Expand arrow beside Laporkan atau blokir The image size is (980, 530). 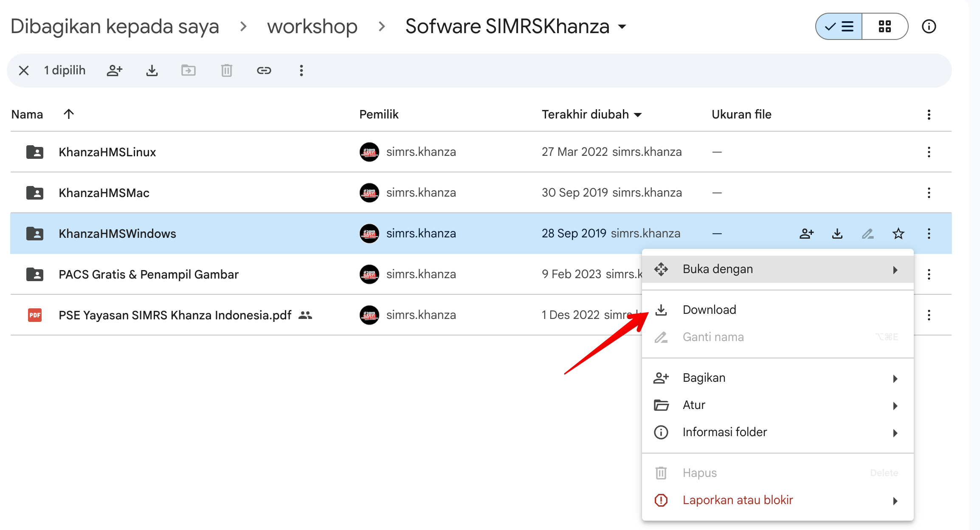pyautogui.click(x=896, y=501)
